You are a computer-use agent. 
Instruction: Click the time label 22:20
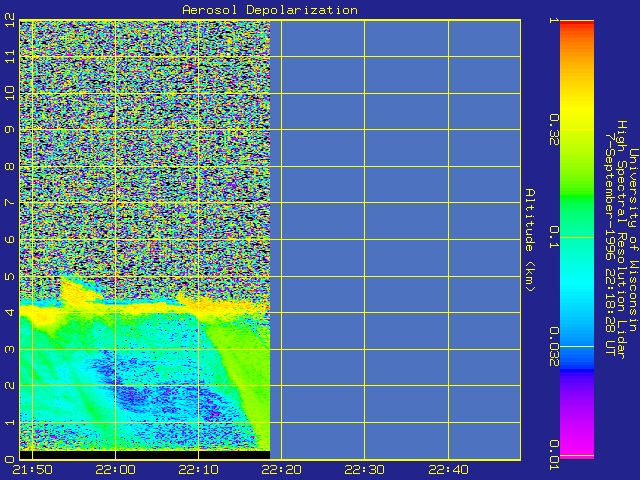[x=281, y=470]
